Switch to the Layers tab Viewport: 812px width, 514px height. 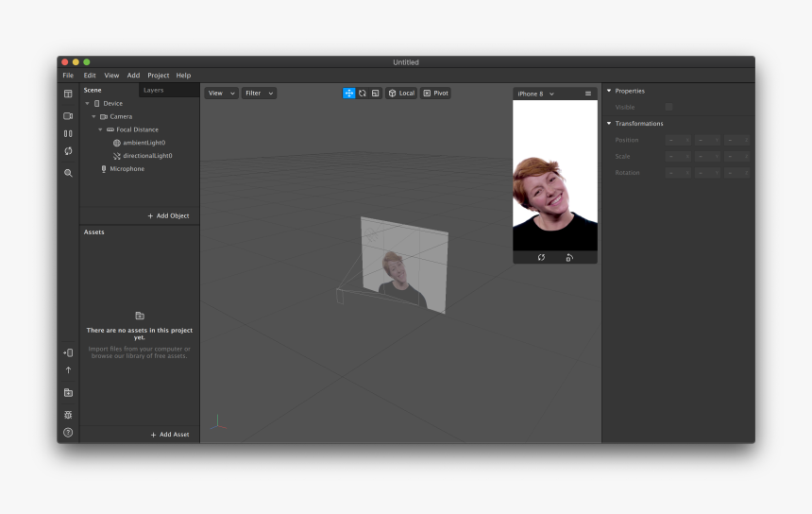[x=153, y=90]
